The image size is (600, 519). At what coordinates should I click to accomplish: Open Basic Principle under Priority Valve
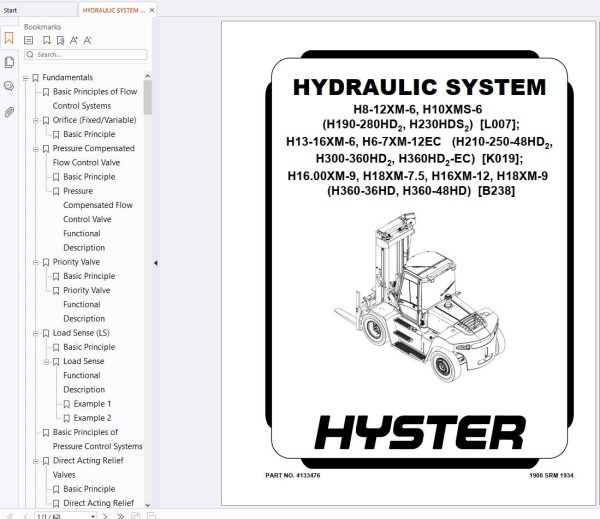click(89, 276)
